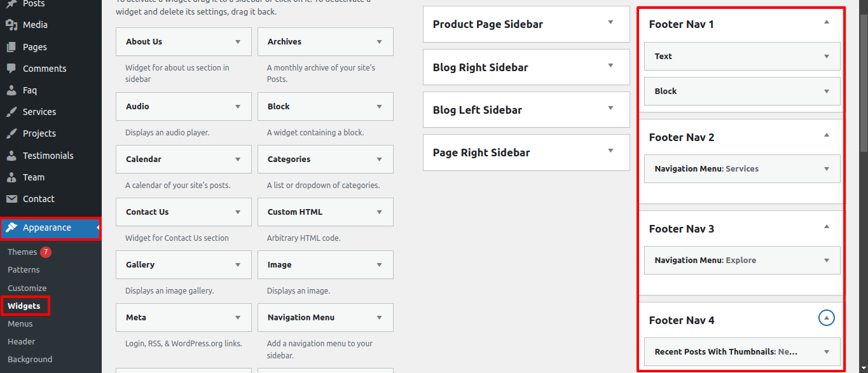This screenshot has height=373, width=868.
Task: Open the Custom HTML widget dropdown
Action: pyautogui.click(x=379, y=212)
